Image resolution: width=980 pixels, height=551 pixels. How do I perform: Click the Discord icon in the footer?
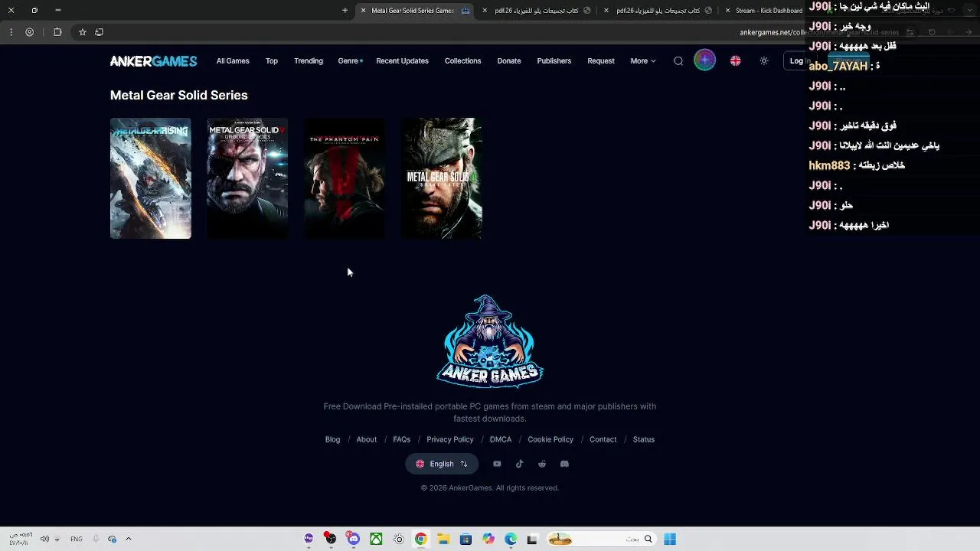[564, 464]
